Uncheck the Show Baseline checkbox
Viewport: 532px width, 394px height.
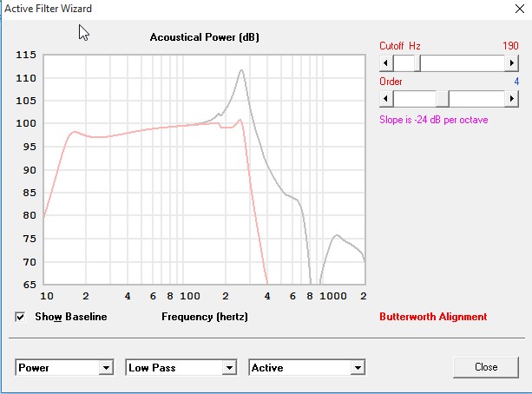[x=20, y=317]
